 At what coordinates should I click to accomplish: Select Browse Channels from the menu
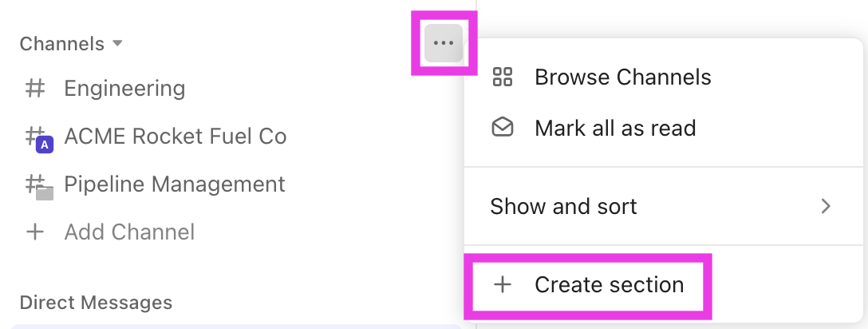point(622,77)
